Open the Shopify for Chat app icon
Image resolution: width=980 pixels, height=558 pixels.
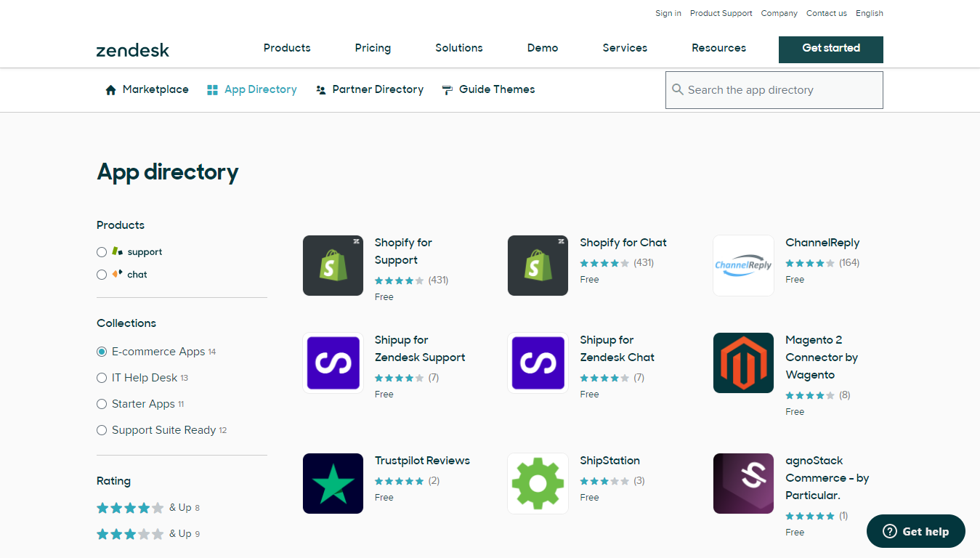tap(538, 265)
